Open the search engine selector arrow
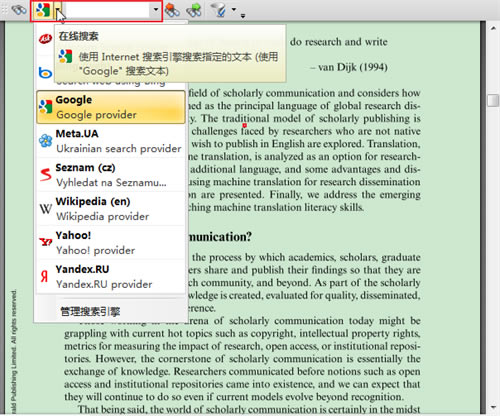This screenshot has height=416, width=500. 58,10
